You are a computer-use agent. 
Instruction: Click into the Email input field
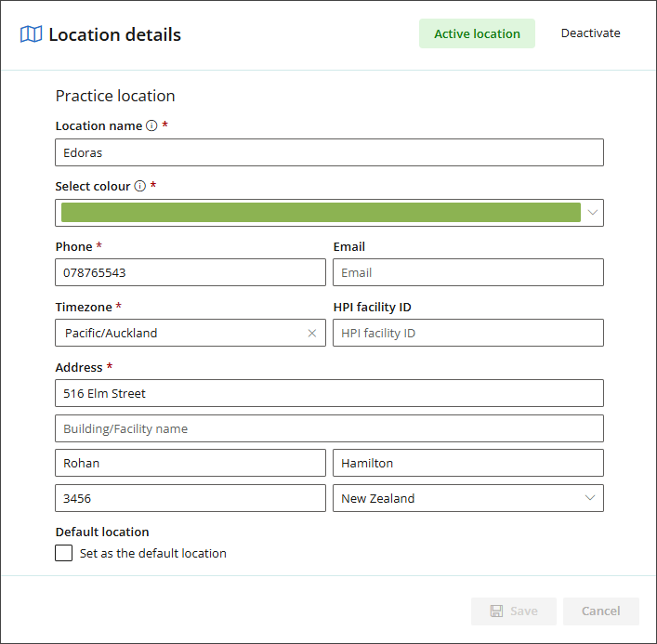point(468,272)
